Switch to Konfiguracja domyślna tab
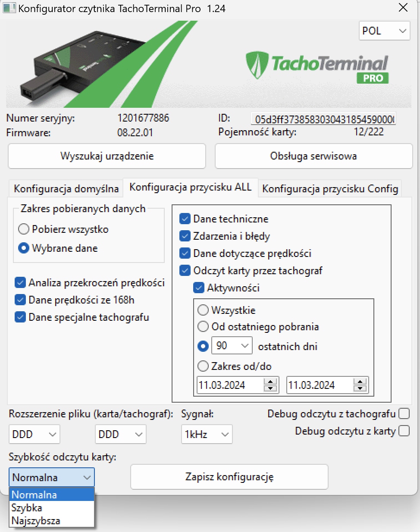The height and width of the screenshot is (532, 420). (x=66, y=189)
